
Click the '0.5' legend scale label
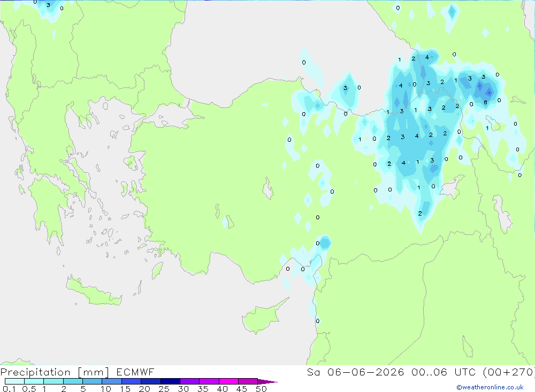click(x=29, y=389)
